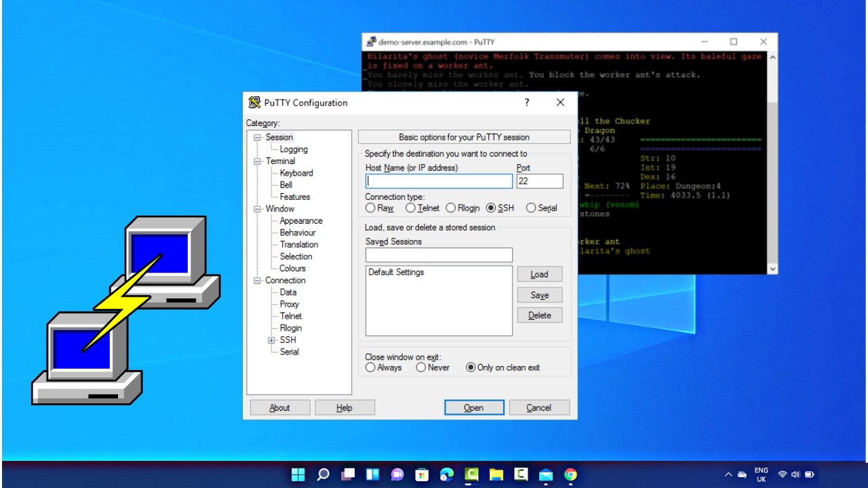Image resolution: width=868 pixels, height=488 pixels.
Task: Open the Wi-Fi network tray icon
Action: click(783, 475)
